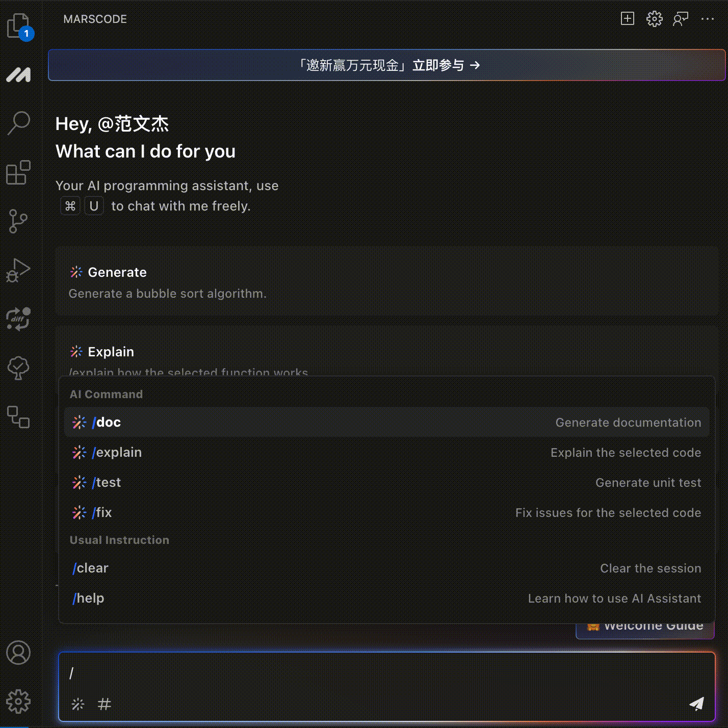Screen dimensions: 728x728
Task: Select the /clear instruction
Action: (387, 568)
